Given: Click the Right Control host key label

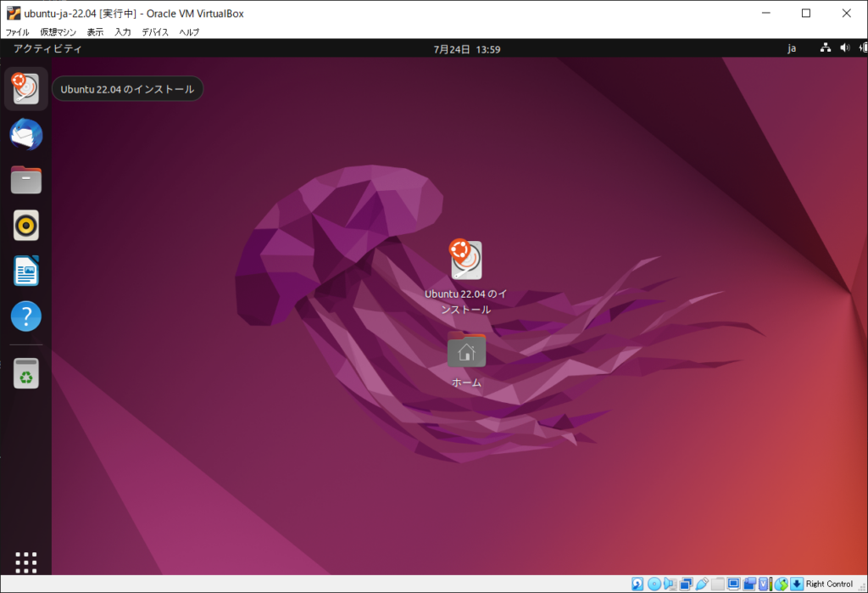Looking at the screenshot, I should (x=829, y=585).
